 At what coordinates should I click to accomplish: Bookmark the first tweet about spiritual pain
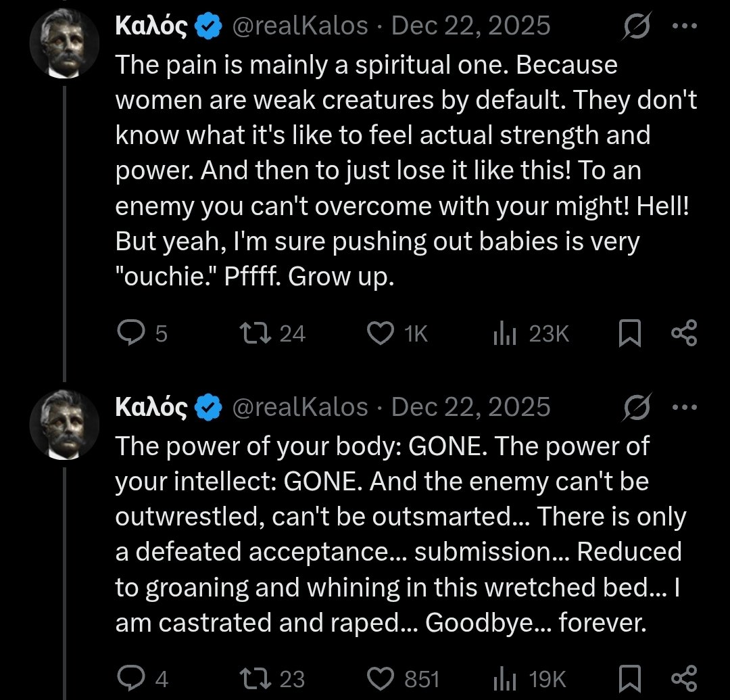pyautogui.click(x=629, y=333)
